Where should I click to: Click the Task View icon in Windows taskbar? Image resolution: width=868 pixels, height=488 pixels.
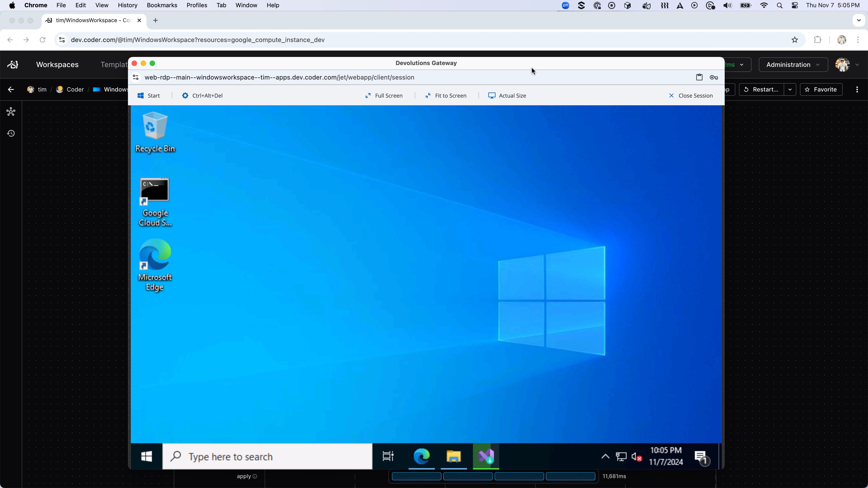point(388,457)
